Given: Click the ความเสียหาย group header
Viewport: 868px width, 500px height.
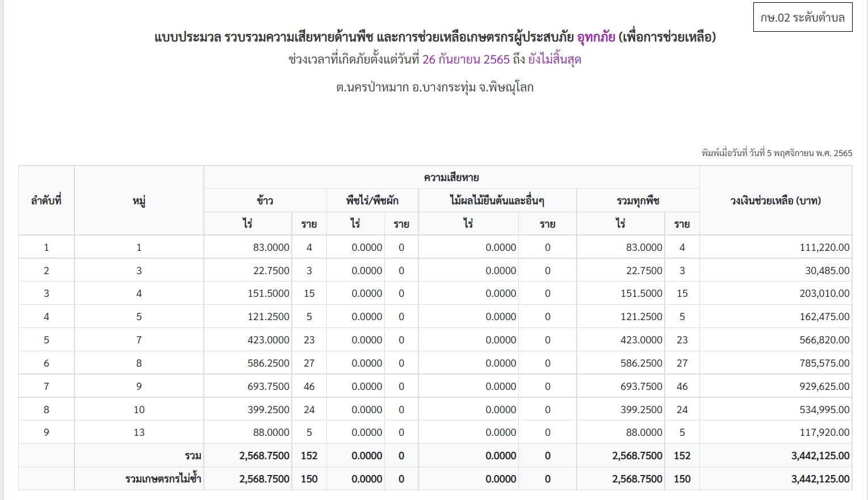Looking at the screenshot, I should [451, 177].
